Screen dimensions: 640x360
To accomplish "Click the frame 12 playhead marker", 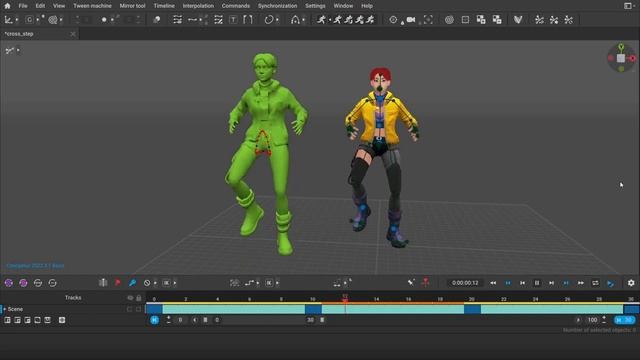I will pyautogui.click(x=345, y=298).
